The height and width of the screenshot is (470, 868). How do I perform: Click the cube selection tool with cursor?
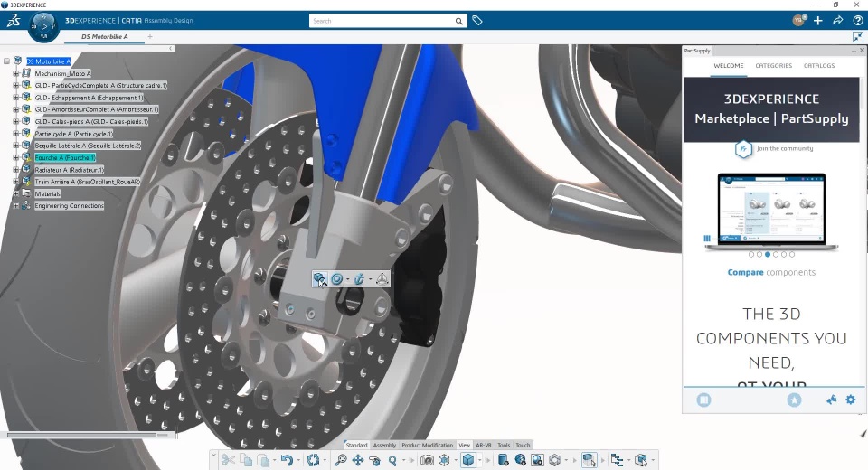tap(589, 460)
